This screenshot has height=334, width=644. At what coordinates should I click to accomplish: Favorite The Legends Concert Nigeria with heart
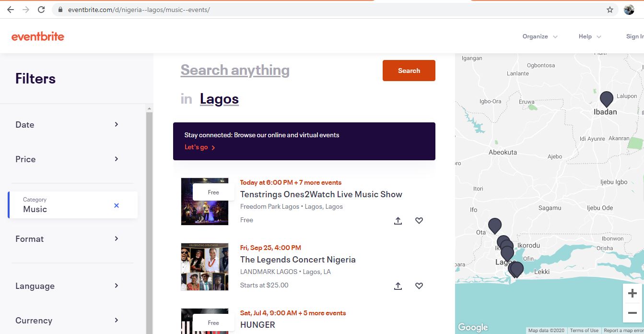click(419, 286)
